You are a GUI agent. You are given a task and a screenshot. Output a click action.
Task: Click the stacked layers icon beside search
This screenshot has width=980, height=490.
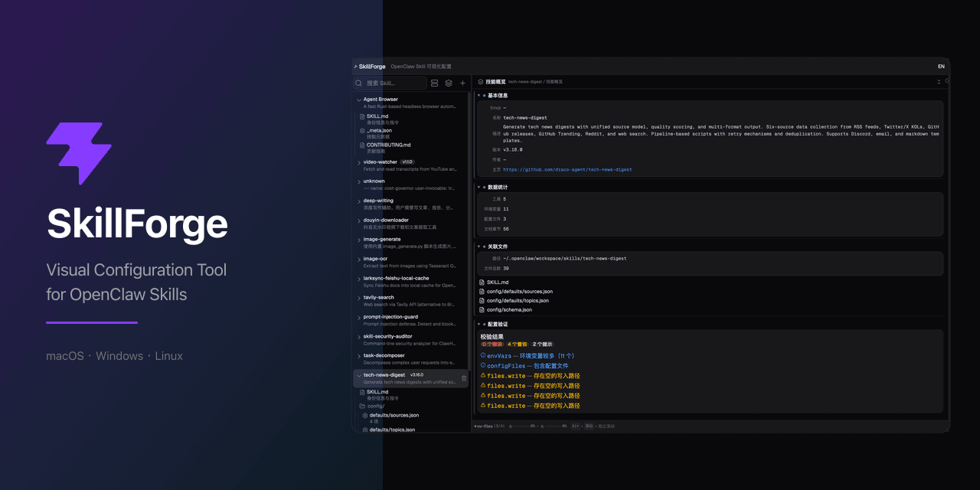click(449, 83)
